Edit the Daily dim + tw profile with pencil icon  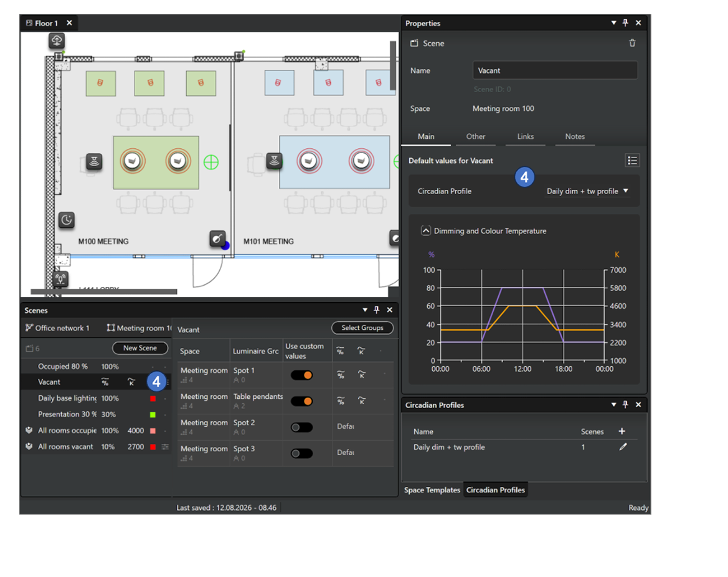click(x=623, y=446)
